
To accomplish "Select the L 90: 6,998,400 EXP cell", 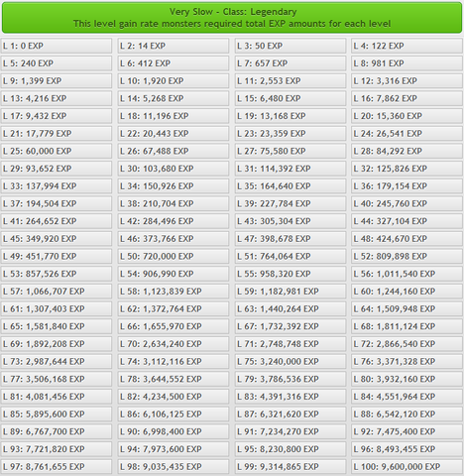I will pos(174,431).
